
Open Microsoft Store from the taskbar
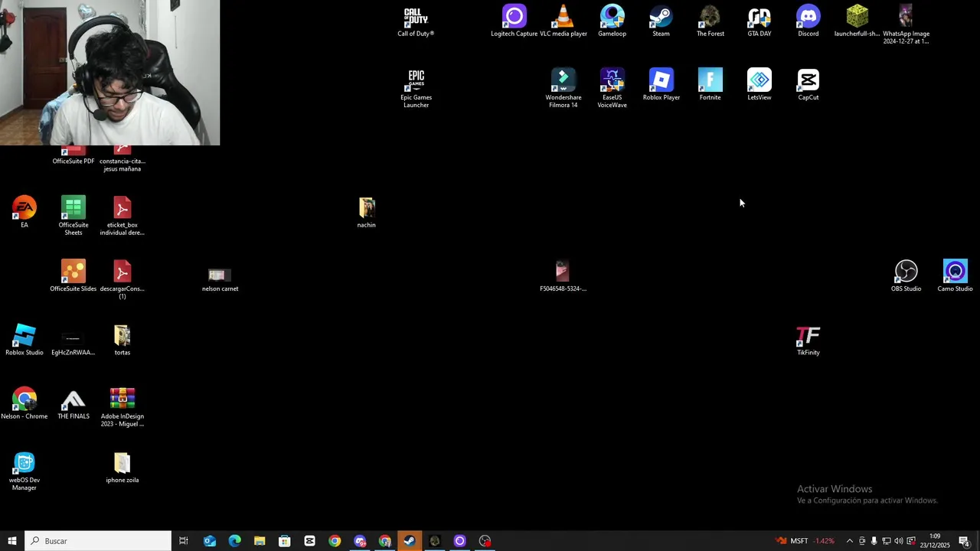click(x=285, y=541)
